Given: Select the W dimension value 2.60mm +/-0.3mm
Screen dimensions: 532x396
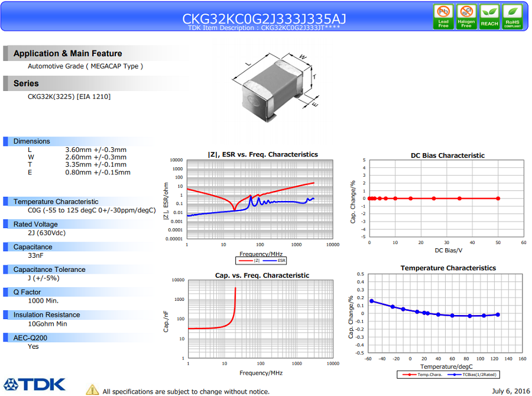Looking at the screenshot, I should point(96,157).
